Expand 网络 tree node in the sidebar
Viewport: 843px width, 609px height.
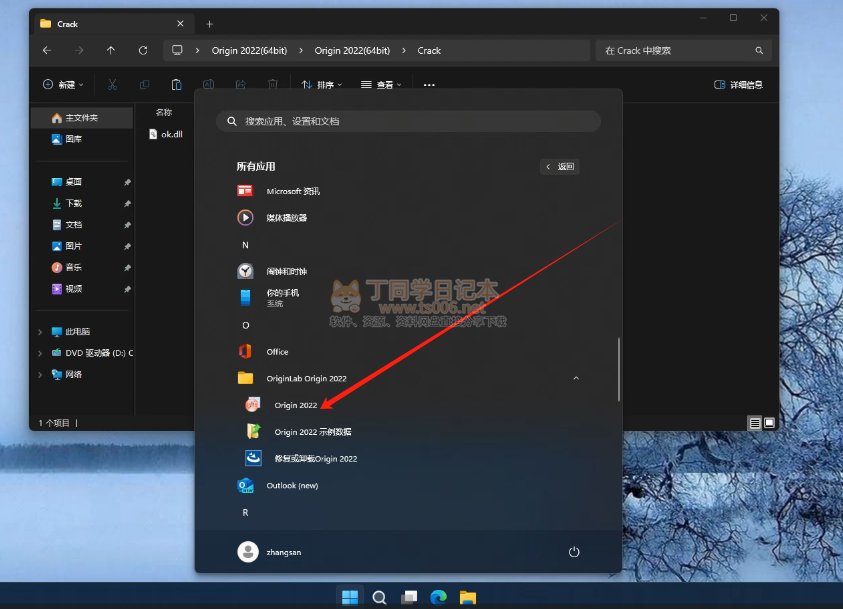pyautogui.click(x=40, y=375)
